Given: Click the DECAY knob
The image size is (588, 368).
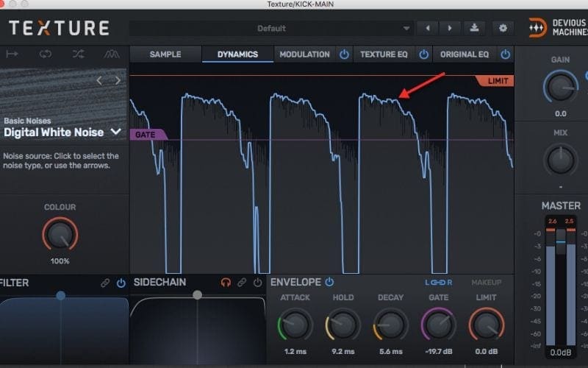Looking at the screenshot, I should click(x=390, y=325).
